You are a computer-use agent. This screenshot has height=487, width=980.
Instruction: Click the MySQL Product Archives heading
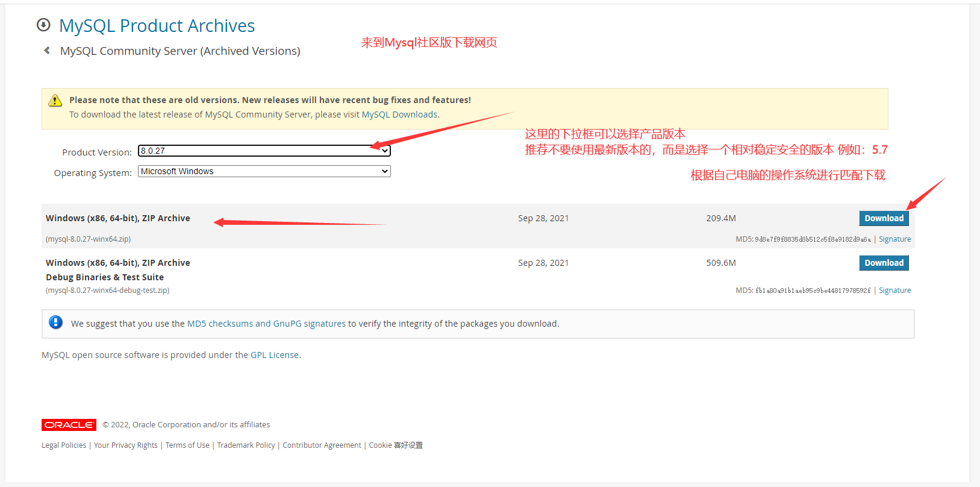pyautogui.click(x=157, y=25)
